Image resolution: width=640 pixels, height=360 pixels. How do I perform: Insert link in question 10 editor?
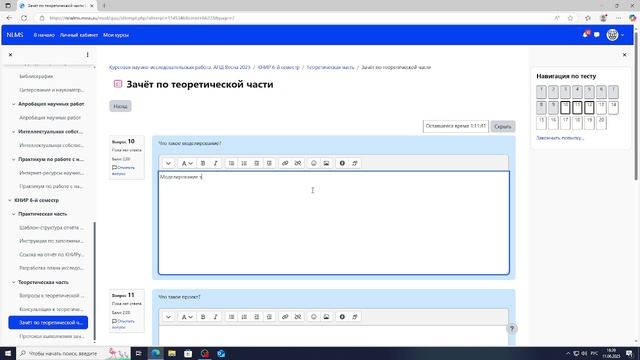tap(285, 163)
